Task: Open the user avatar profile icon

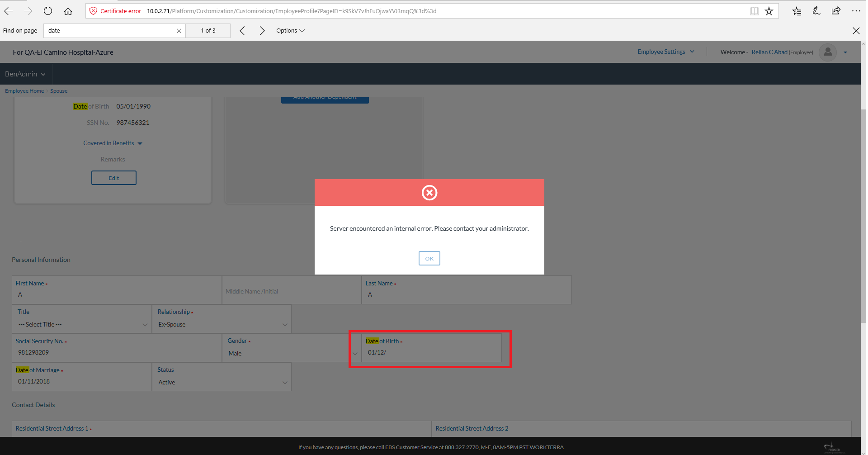Action: (828, 52)
